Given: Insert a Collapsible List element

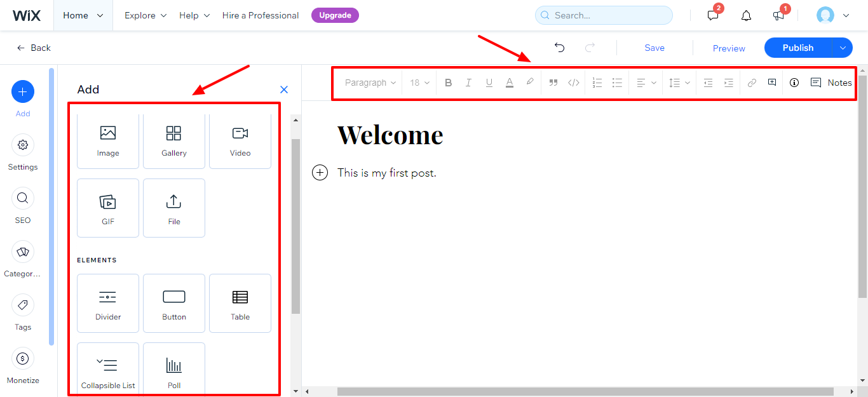Looking at the screenshot, I should click(108, 369).
